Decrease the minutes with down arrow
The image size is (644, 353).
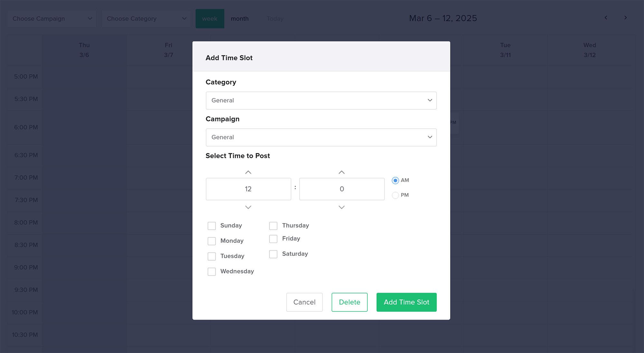tap(342, 207)
